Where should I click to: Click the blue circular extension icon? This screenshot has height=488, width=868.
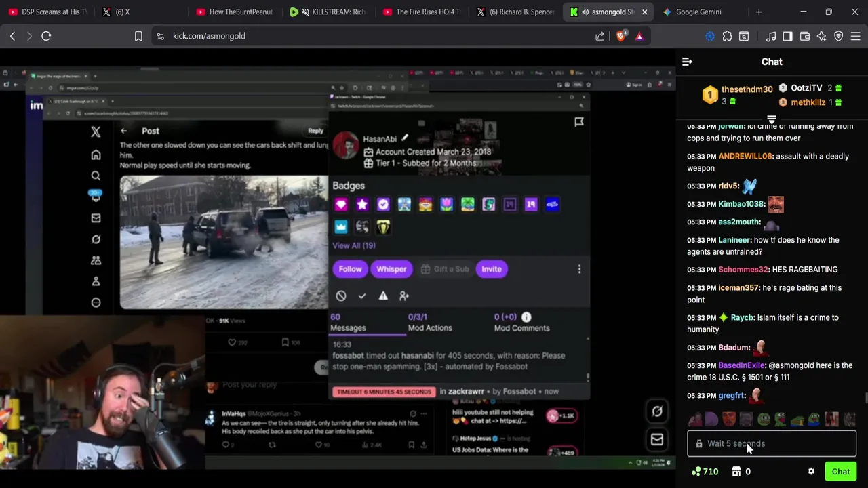point(710,36)
